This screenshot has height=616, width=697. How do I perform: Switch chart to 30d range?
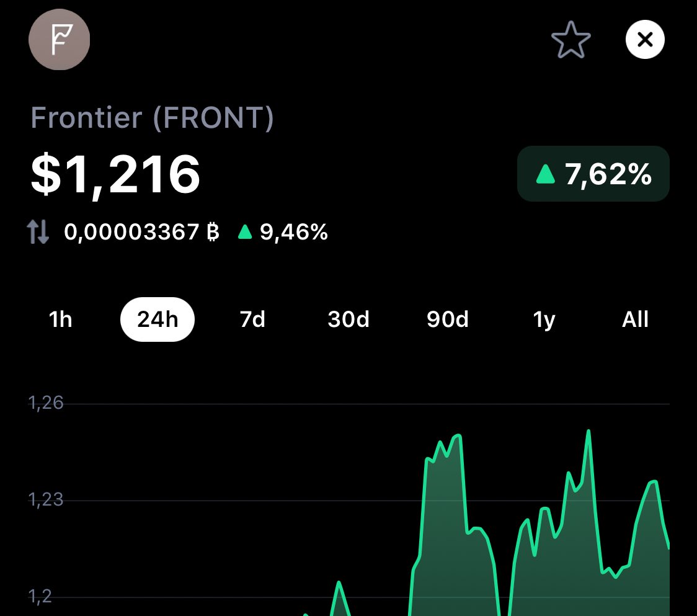coord(348,319)
